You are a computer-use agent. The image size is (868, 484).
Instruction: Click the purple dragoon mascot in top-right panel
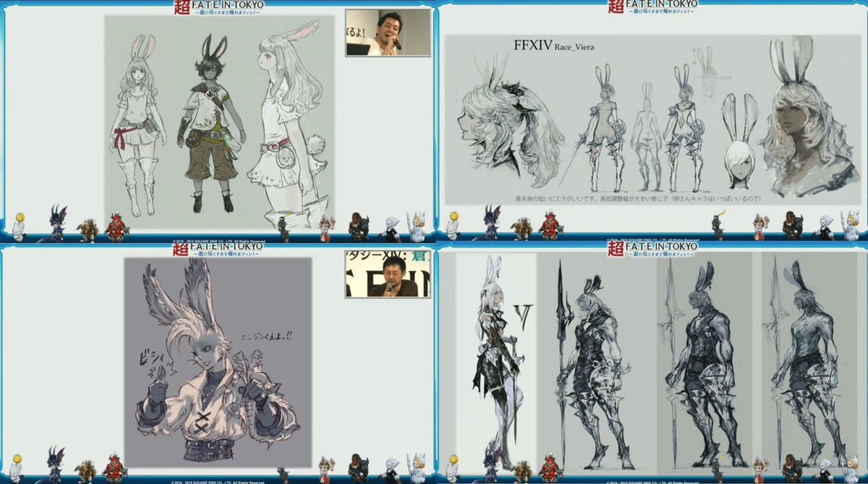click(492, 224)
